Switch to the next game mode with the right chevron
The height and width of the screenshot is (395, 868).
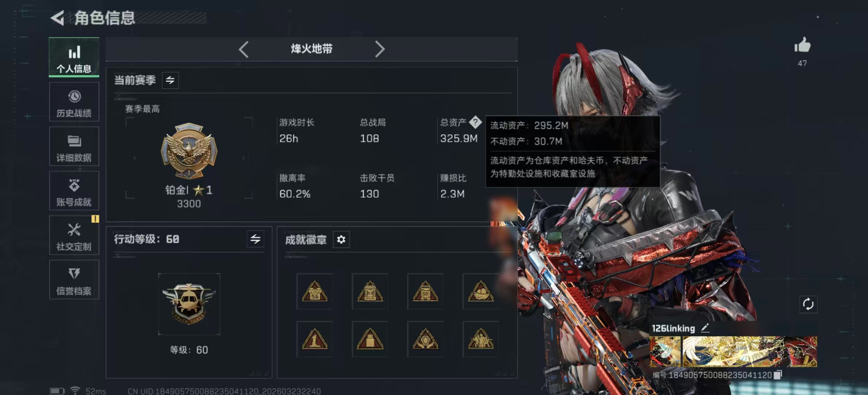tap(380, 49)
